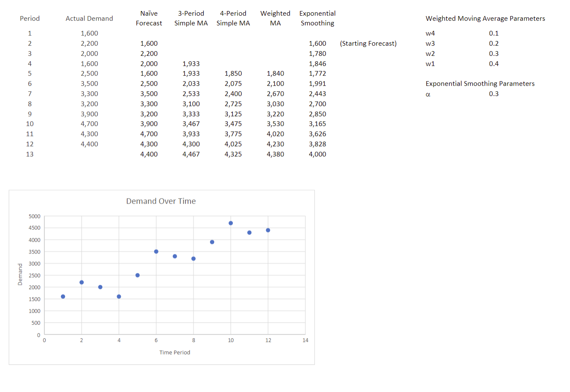
Task: Click the "(Starting Forecast)" note cell
Action: point(368,44)
